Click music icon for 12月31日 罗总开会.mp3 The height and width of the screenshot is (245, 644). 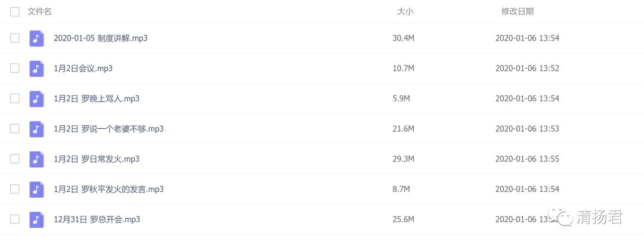[36, 219]
